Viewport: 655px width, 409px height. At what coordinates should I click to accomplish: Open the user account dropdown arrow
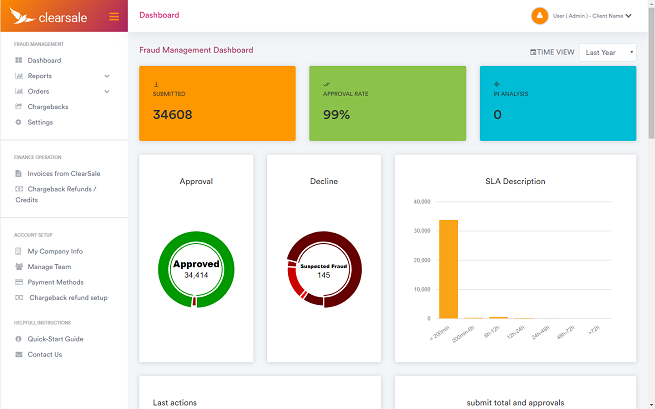tap(628, 16)
